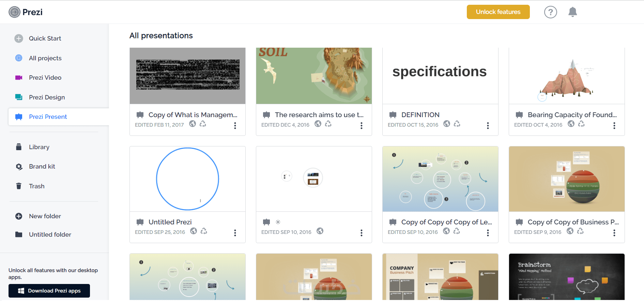Go to Prezi Video section
The height and width of the screenshot is (301, 644).
coord(45,78)
